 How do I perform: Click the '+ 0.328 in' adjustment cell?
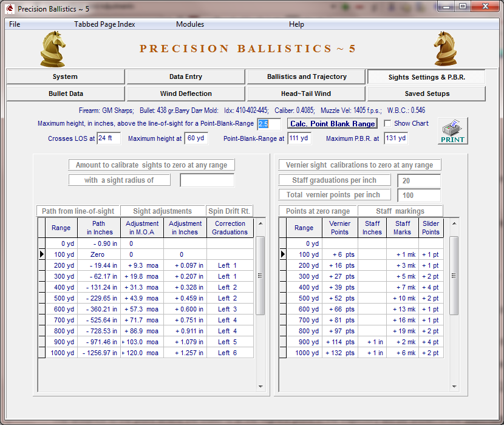pyautogui.click(x=185, y=287)
